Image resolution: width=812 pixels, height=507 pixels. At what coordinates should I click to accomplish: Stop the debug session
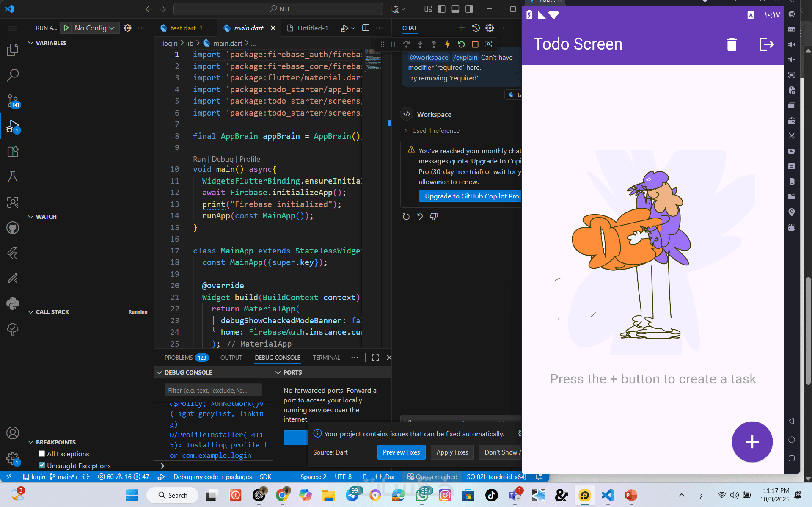tap(475, 44)
